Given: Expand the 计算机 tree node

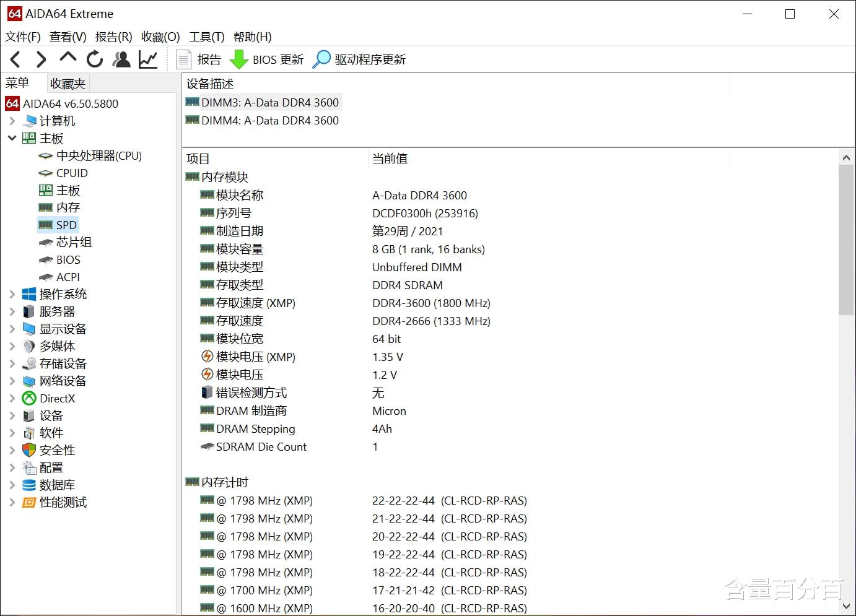Looking at the screenshot, I should (x=12, y=121).
